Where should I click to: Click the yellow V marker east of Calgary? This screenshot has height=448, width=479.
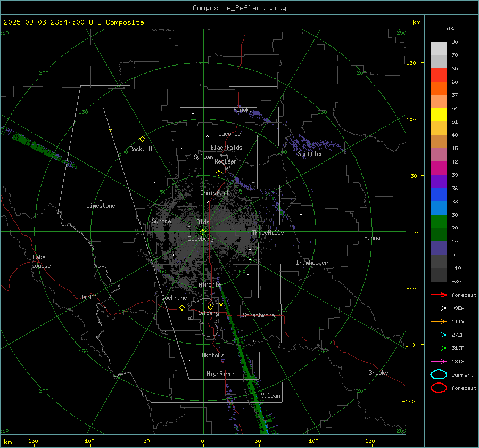coord(221,305)
